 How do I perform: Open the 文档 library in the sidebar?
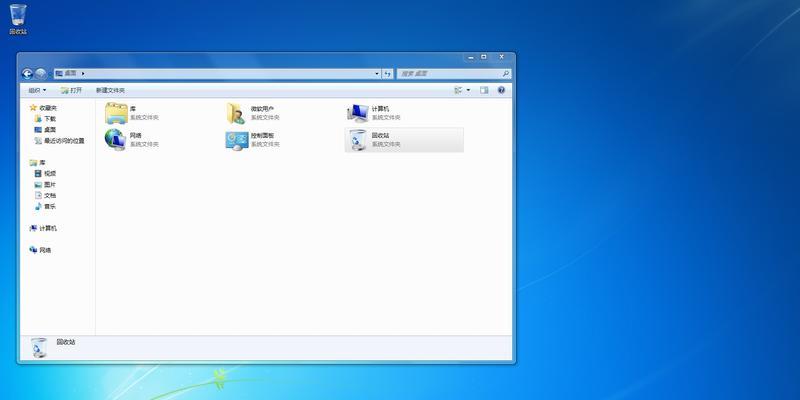(x=45, y=195)
